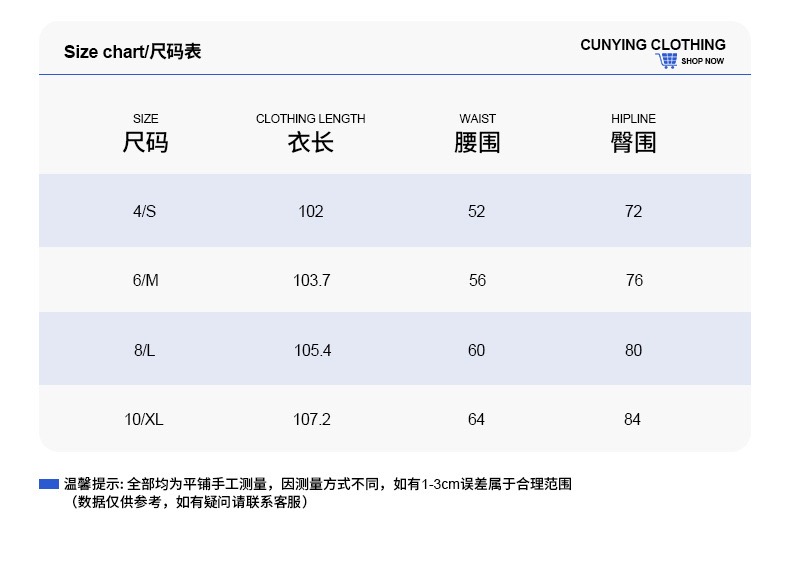The image size is (790, 564).
Task: Click the 8/L size row label
Action: [145, 350]
